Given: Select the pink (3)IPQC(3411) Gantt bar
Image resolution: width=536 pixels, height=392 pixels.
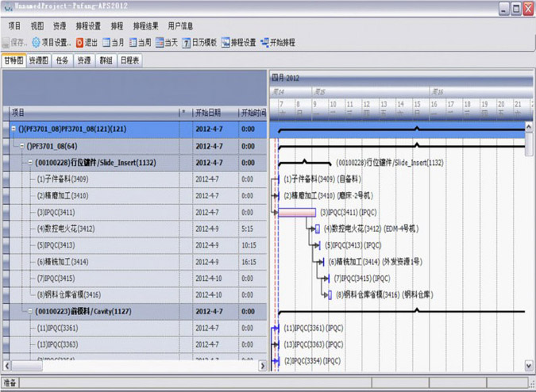Looking at the screenshot, I should click(x=297, y=212).
